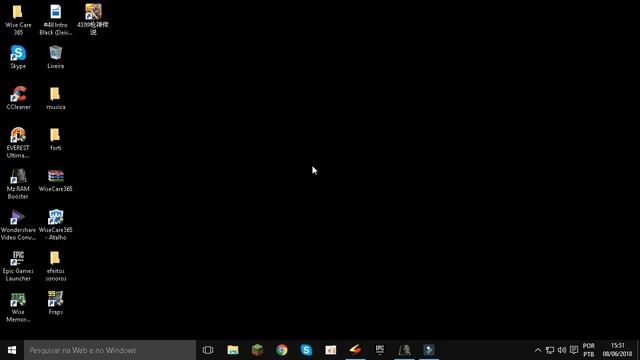
Task: Switch to the dark figure taskbar app
Action: point(404,350)
